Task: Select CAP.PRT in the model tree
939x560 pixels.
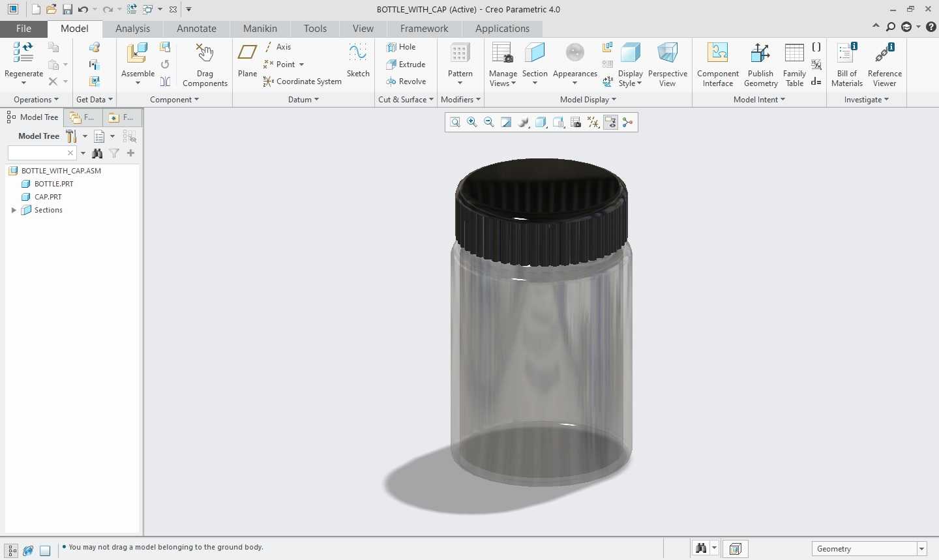Action: 48,197
